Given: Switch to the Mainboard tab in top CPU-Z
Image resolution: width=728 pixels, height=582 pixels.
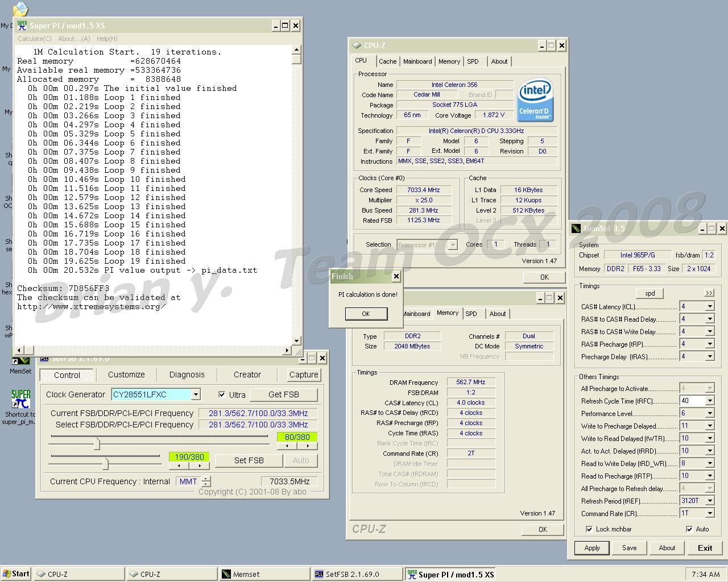Looking at the screenshot, I should pos(417,61).
